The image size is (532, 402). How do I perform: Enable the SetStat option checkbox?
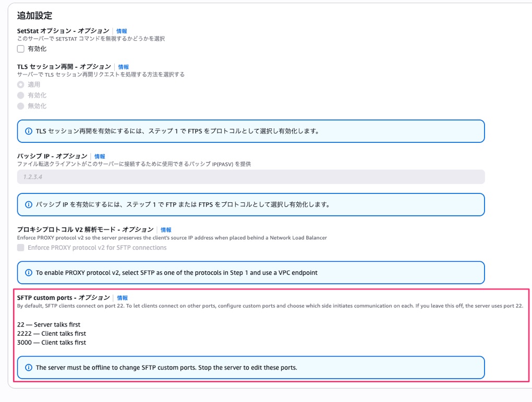click(x=21, y=49)
